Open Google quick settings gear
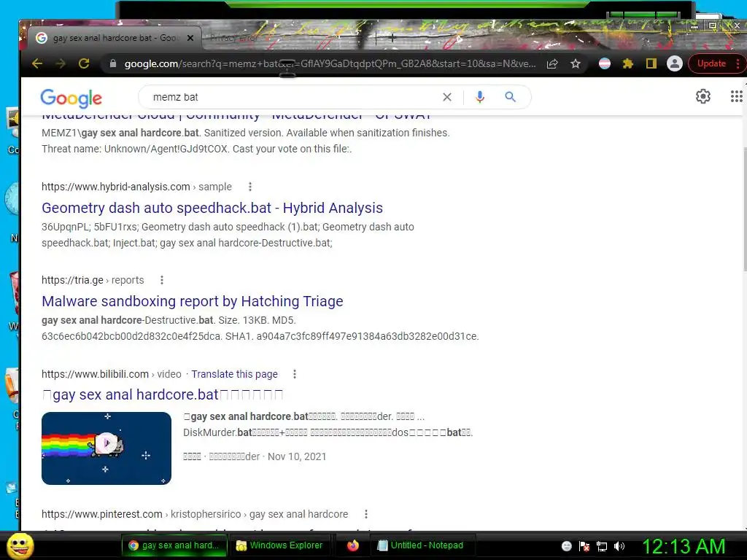Viewport: 747px width, 560px height. point(703,97)
